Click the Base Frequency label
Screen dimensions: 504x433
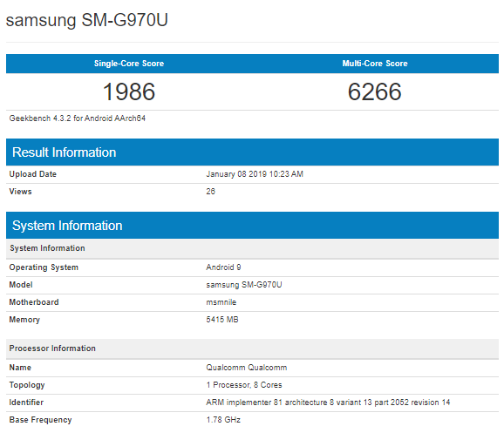tap(40, 420)
